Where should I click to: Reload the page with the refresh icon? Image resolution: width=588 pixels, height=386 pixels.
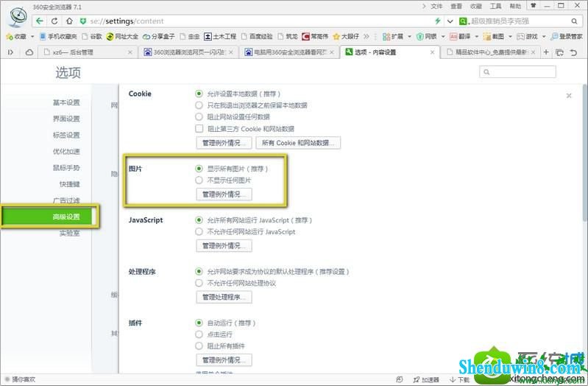pos(54,21)
